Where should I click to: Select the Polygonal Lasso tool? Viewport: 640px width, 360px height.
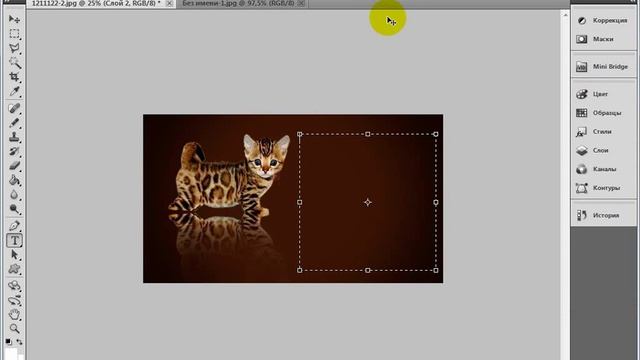(14, 48)
